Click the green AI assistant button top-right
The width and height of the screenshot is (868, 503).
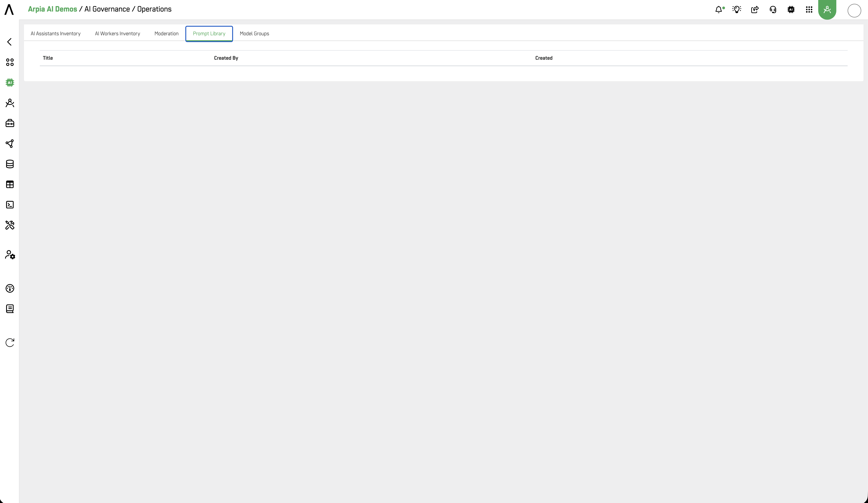[827, 10]
